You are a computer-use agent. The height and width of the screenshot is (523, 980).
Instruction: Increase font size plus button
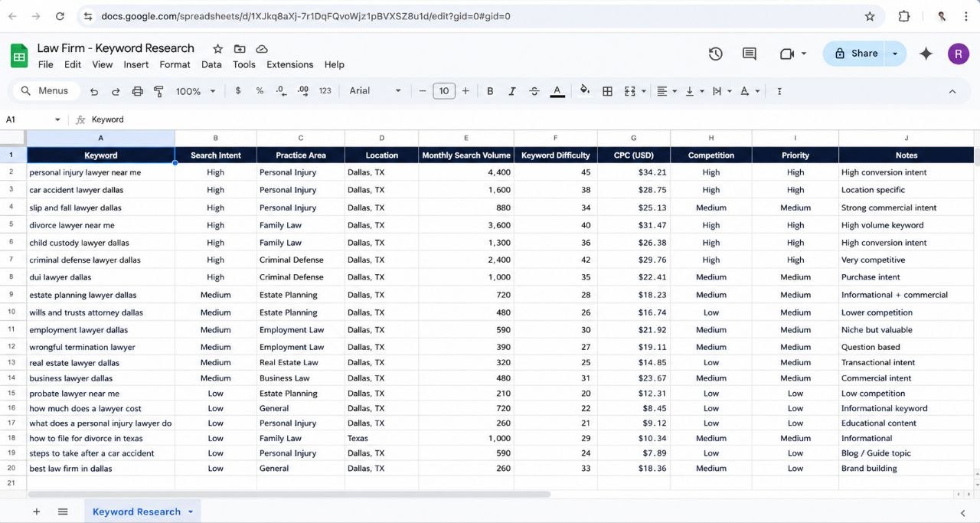[x=465, y=91]
